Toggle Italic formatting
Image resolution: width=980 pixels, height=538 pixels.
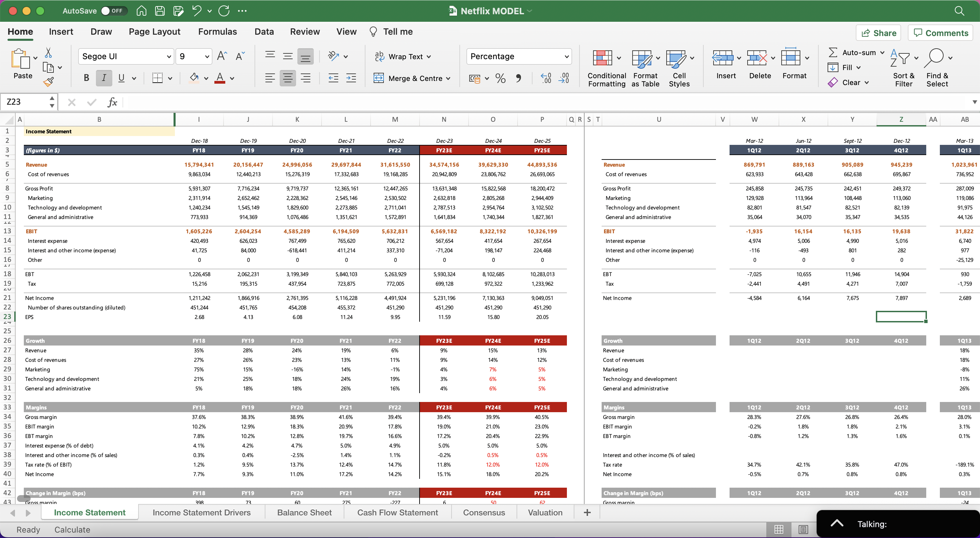(x=104, y=78)
